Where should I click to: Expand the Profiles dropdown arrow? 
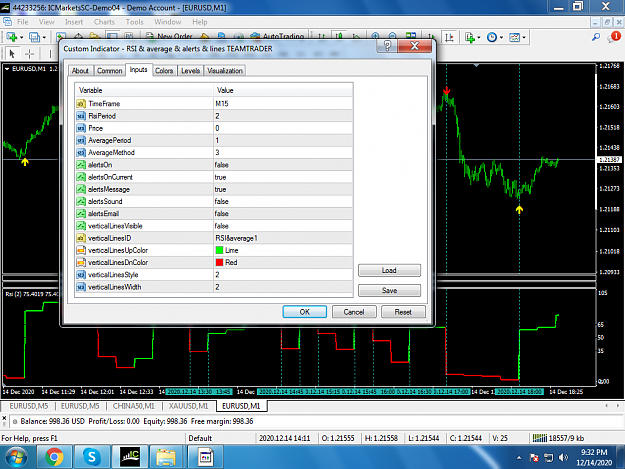(44, 38)
